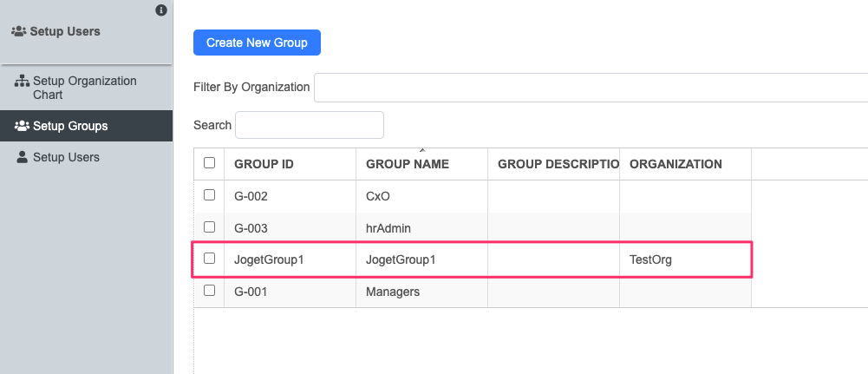This screenshot has height=374, width=868.
Task: Click the Setup Users person icon
Action: point(23,157)
